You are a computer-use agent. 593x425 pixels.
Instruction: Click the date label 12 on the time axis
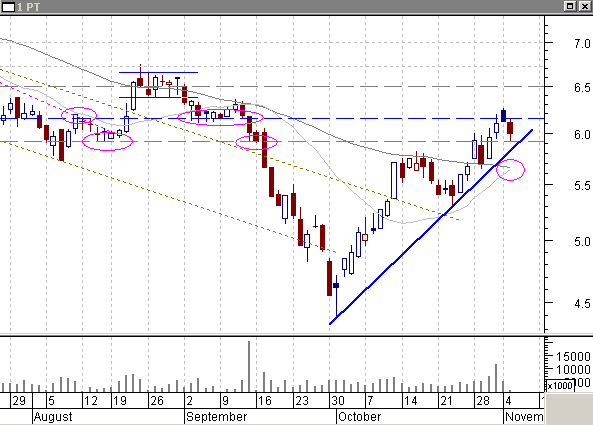tap(90, 401)
